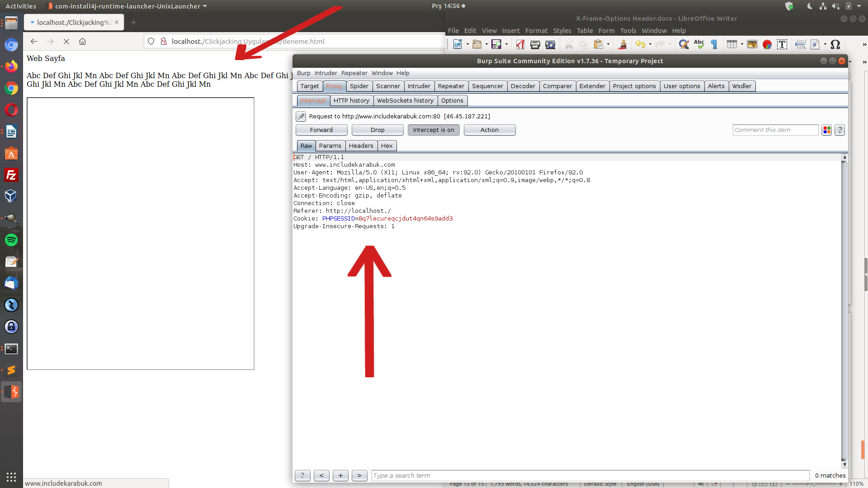This screenshot has height=488, width=868.
Task: Click the Paste clipboard icon in Writer
Action: (599, 44)
